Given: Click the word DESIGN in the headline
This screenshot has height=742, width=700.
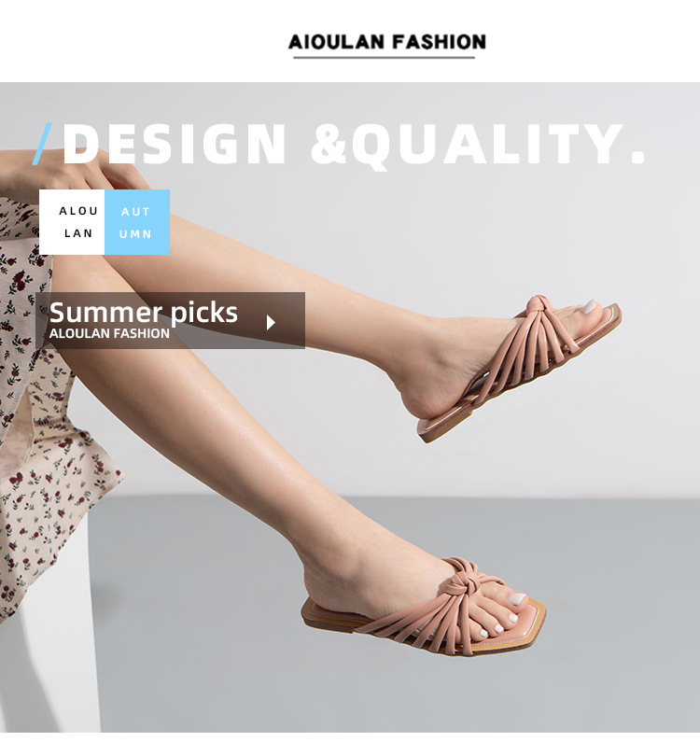Looking at the screenshot, I should 175,145.
